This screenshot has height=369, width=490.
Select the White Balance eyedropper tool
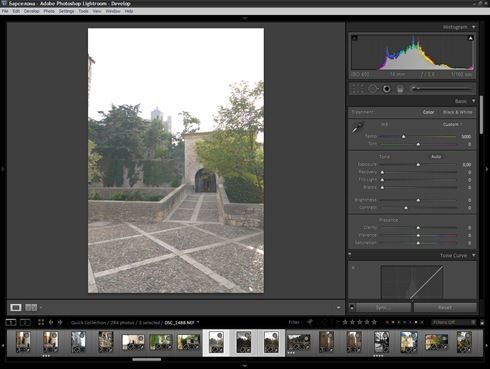tap(358, 127)
